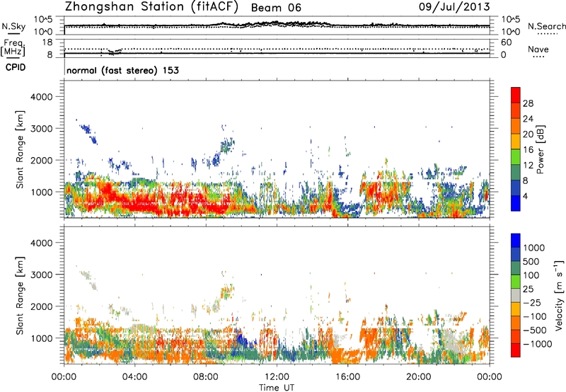Viewport: 566px width, 392px height.
Task: Click the 'Nave' legend label
Action: [538, 49]
